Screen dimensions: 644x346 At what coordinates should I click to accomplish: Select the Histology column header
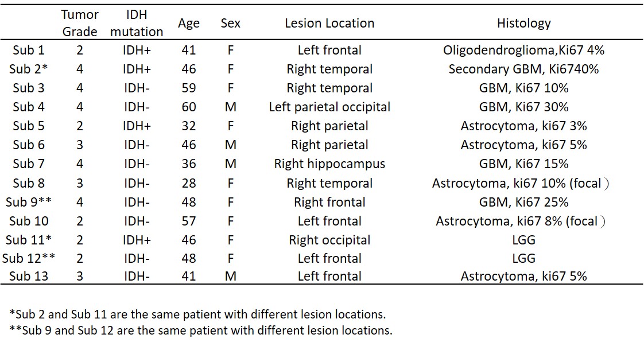pos(523,24)
